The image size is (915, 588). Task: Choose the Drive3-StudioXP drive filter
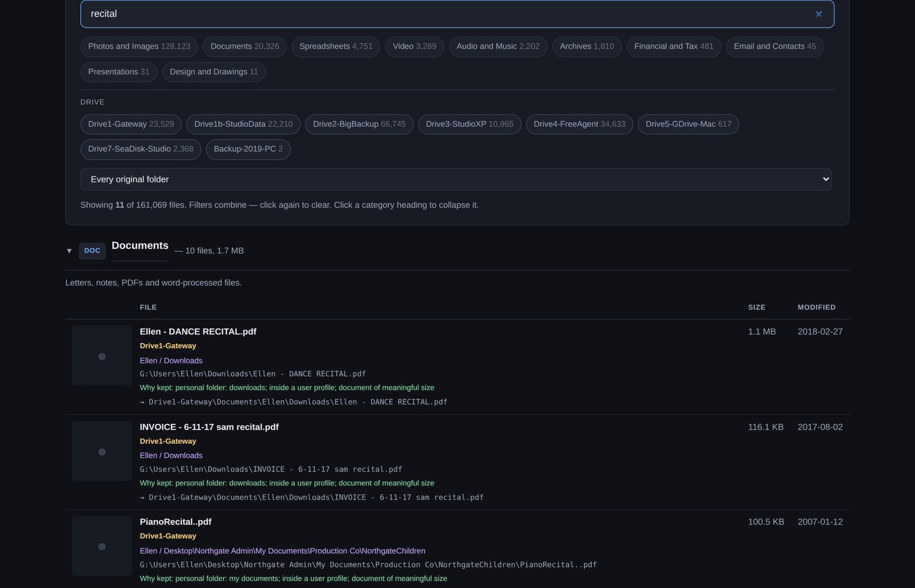pyautogui.click(x=470, y=124)
